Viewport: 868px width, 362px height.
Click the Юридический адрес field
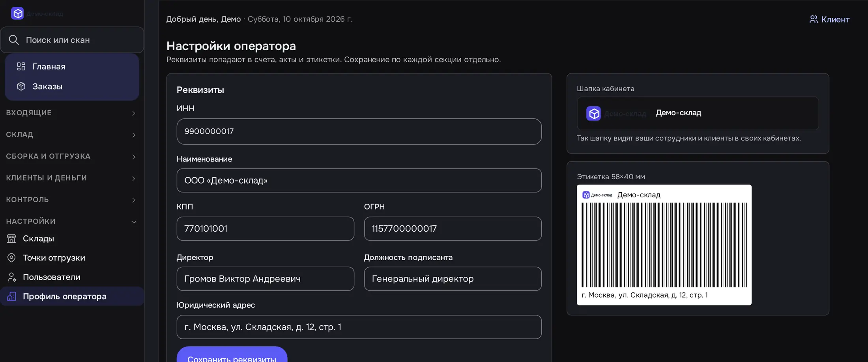click(359, 327)
